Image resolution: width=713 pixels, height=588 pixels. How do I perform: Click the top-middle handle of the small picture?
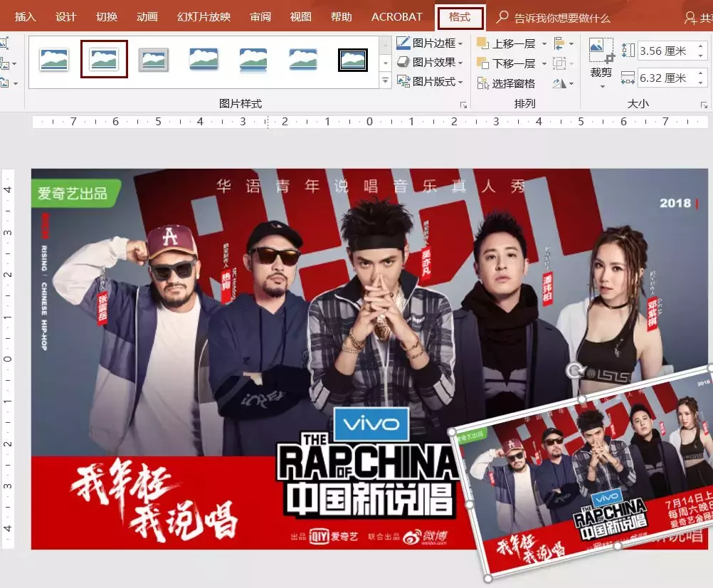[x=581, y=399]
